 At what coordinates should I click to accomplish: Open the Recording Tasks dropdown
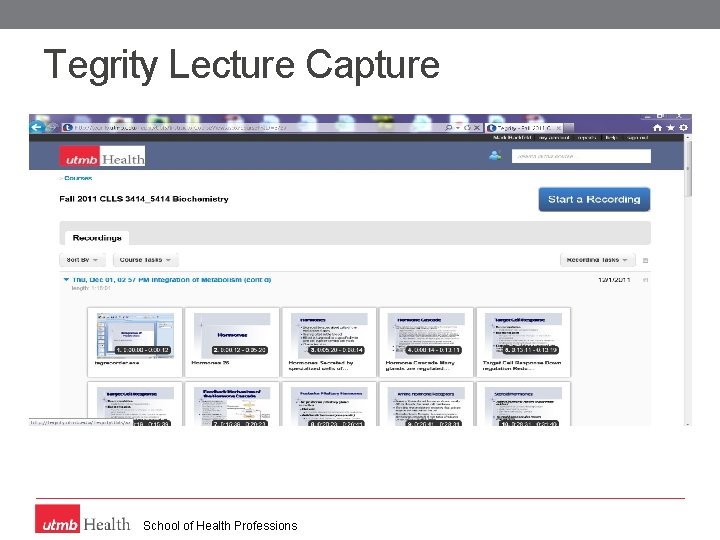coord(597,260)
